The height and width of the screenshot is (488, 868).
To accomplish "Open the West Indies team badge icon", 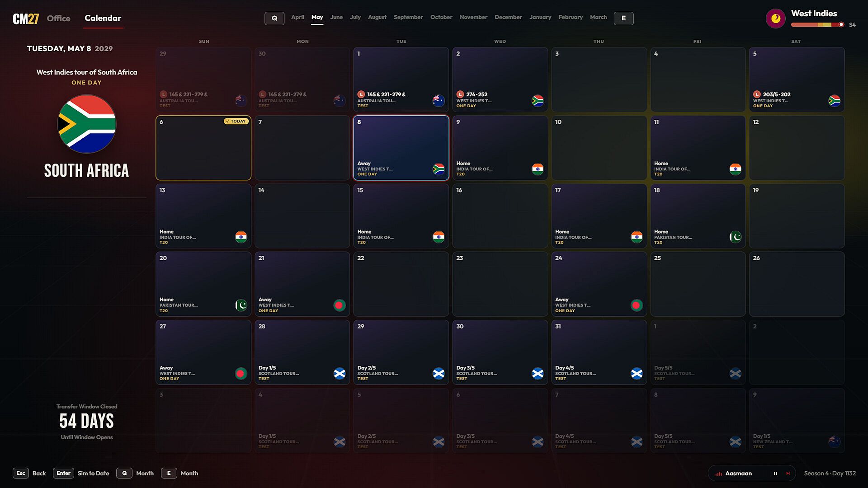I will click(776, 19).
